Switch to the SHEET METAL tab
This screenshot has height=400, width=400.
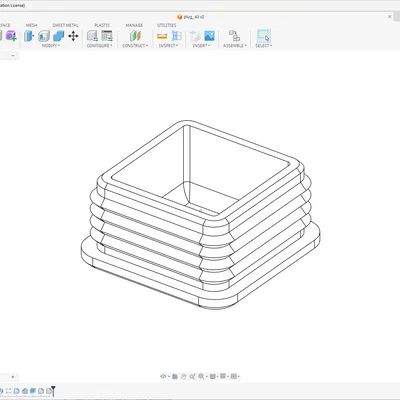[x=65, y=25]
